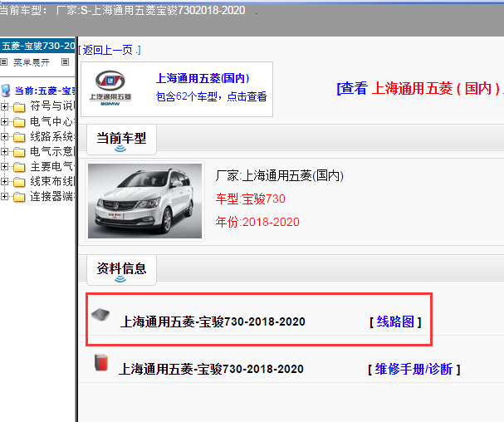Open the 线路图 wiring diagram link

click(x=395, y=321)
